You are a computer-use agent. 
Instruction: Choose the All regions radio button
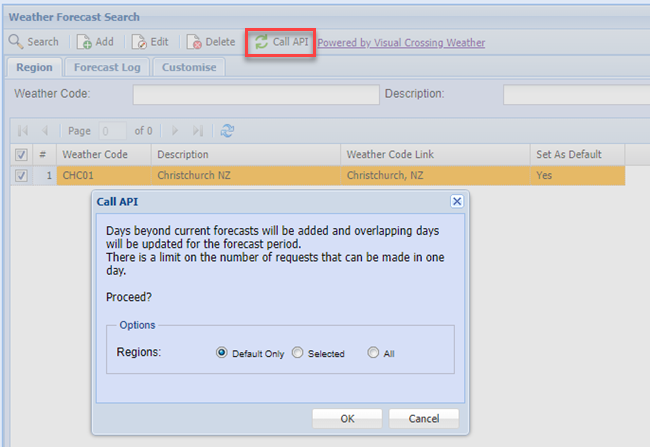coord(373,353)
